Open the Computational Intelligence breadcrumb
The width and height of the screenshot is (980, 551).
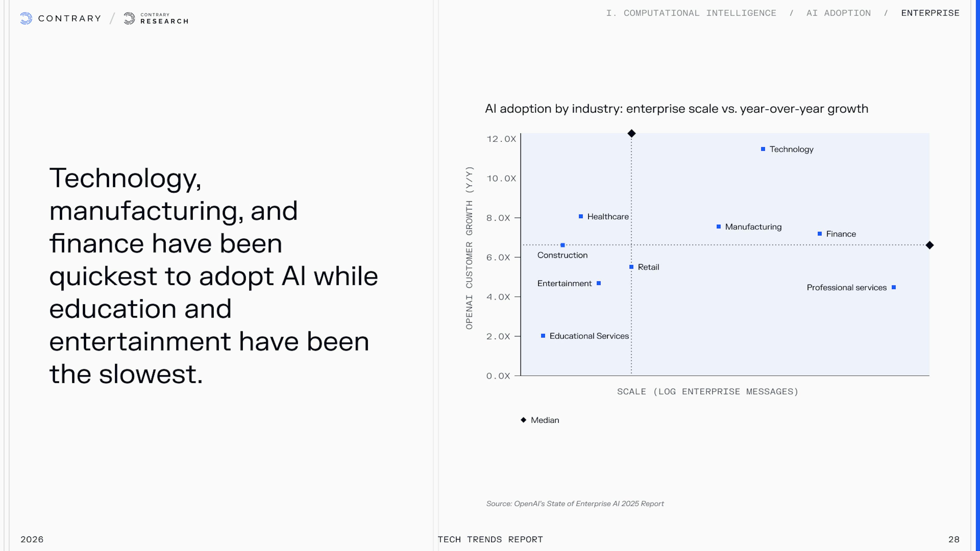691,13
